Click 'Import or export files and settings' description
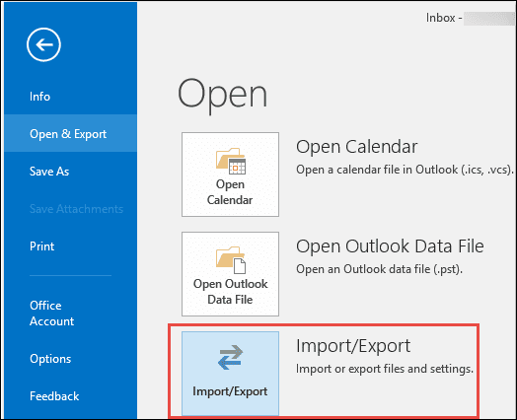 [385, 369]
